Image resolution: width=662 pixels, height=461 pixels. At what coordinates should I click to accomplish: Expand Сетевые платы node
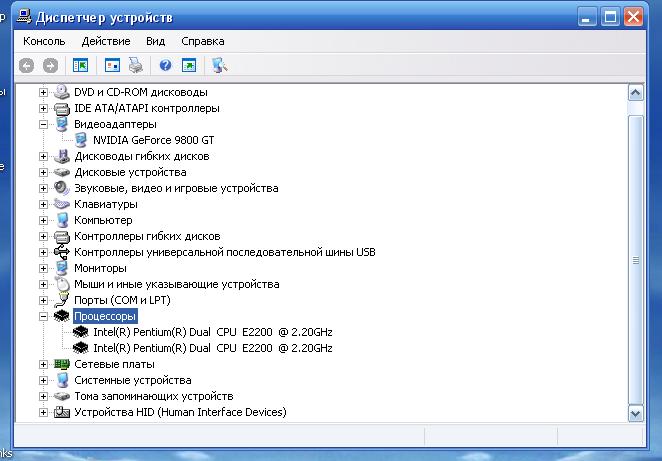coord(43,364)
